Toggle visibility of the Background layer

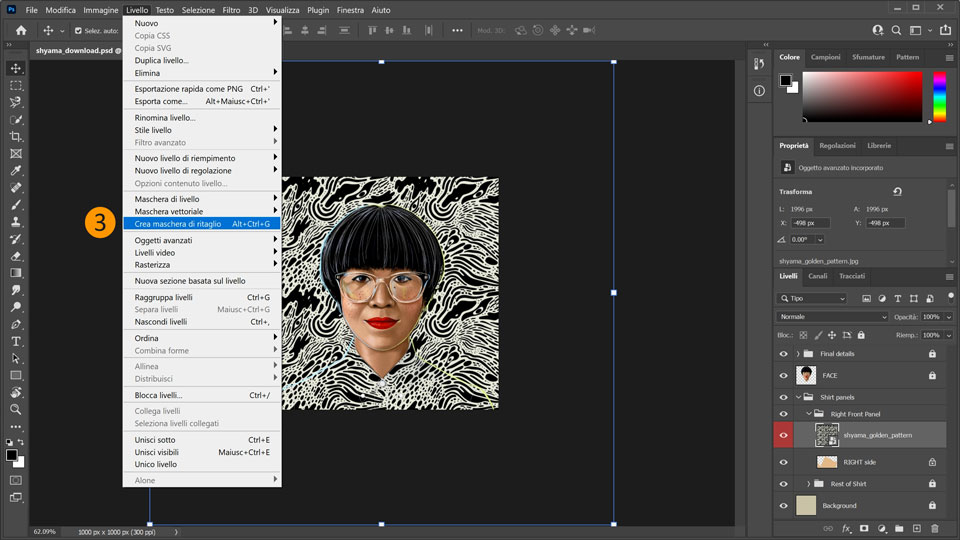[784, 505]
